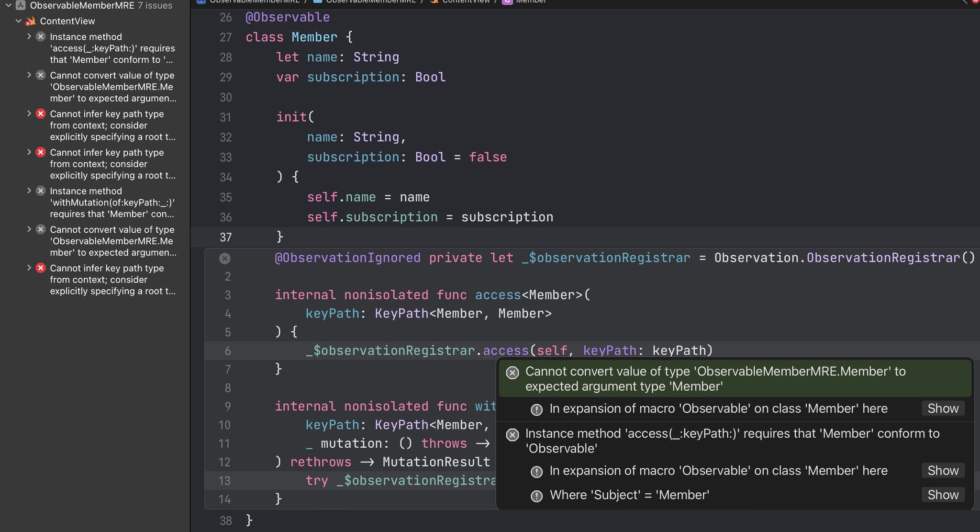Click the error icon beside 'Instance method access' popup message

[512, 435]
